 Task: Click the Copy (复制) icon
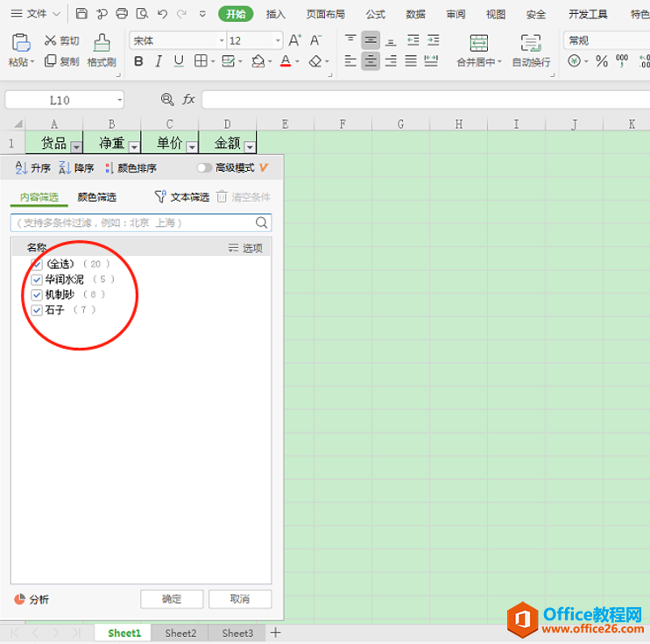coord(50,61)
